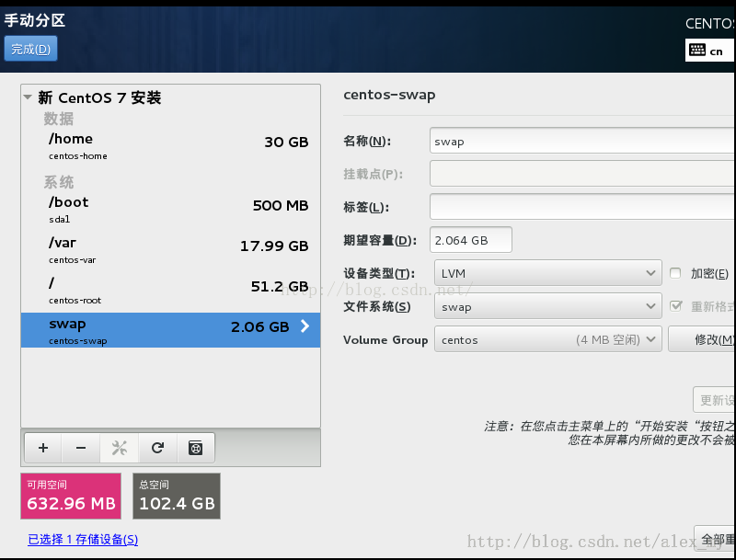Click the reload storage configuration icon
Image resolution: width=736 pixels, height=560 pixels.
coord(157,448)
